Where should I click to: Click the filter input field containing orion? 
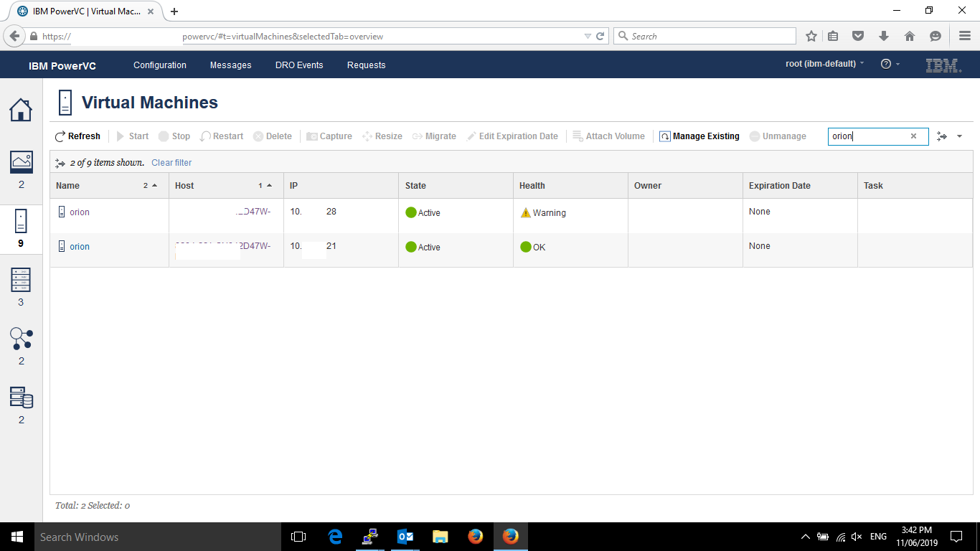868,136
